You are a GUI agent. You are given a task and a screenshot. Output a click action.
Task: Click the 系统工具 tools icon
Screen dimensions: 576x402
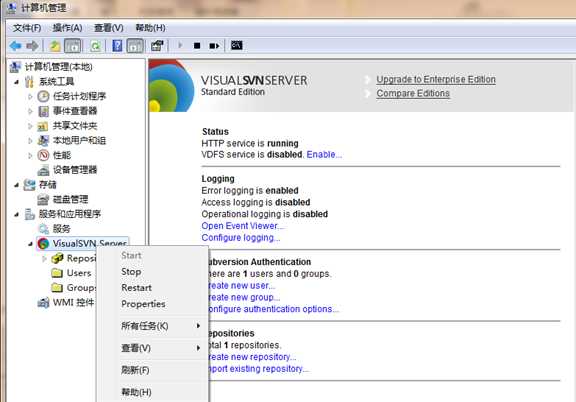click(29, 82)
